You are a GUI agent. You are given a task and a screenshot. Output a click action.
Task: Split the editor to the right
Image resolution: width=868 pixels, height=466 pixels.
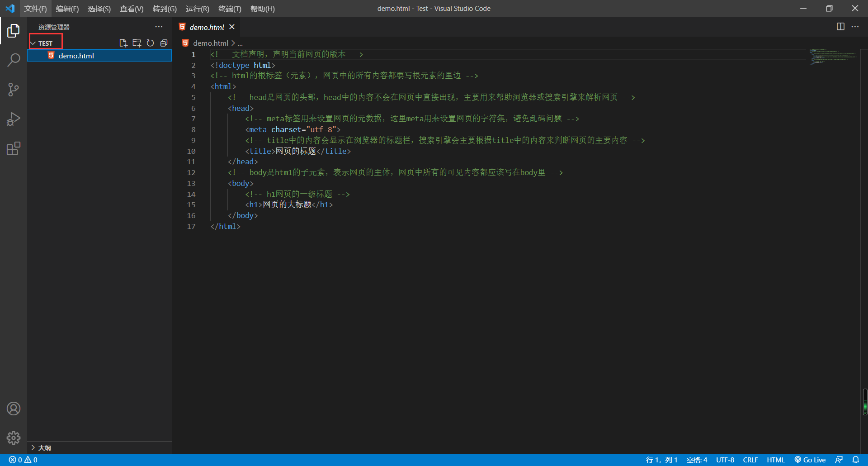[x=840, y=27]
